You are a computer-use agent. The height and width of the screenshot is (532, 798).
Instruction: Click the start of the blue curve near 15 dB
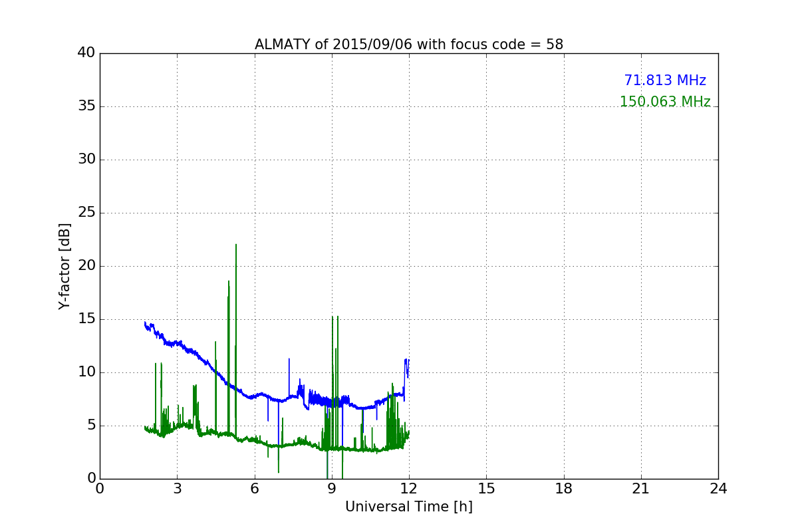(x=145, y=323)
